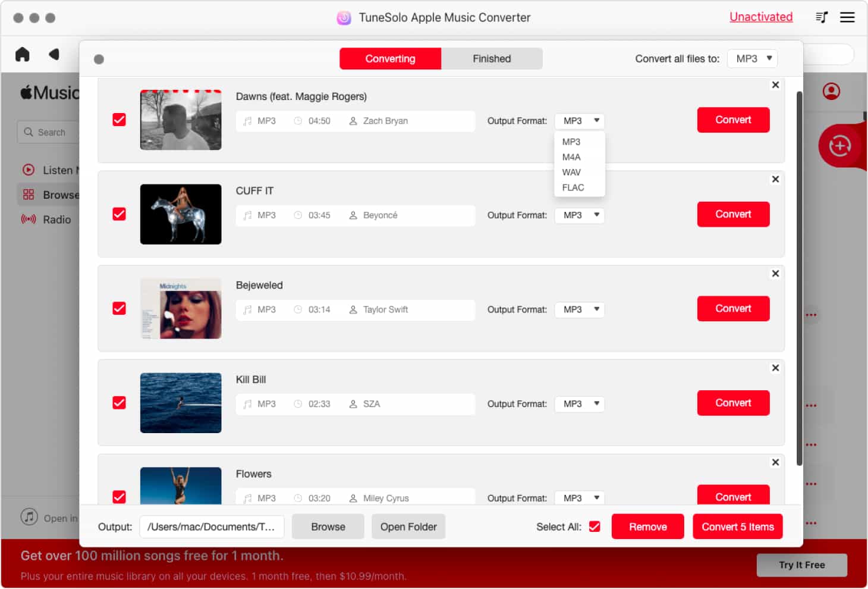Screen dimensions: 868x589
Task: Uncheck the CUFF IT checkbox
Action: pos(119,214)
